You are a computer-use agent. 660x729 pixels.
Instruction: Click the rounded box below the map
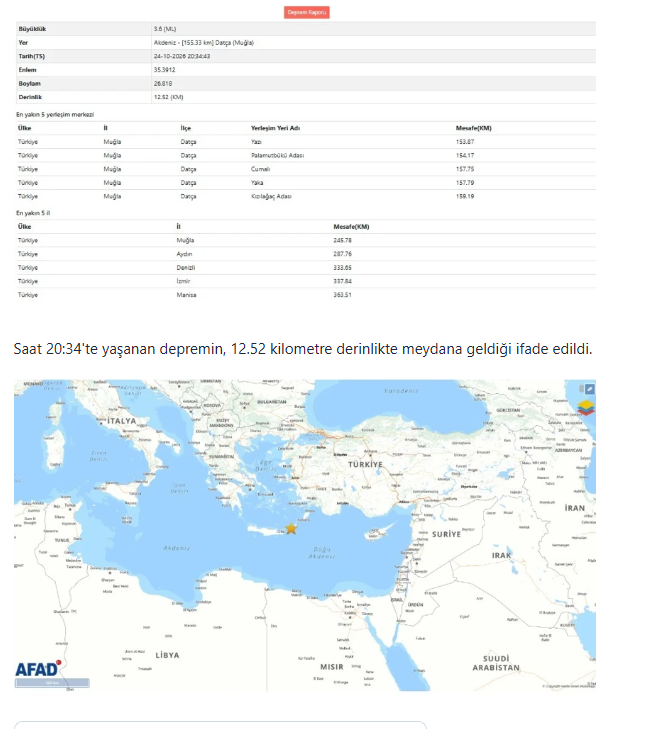(x=220, y=725)
